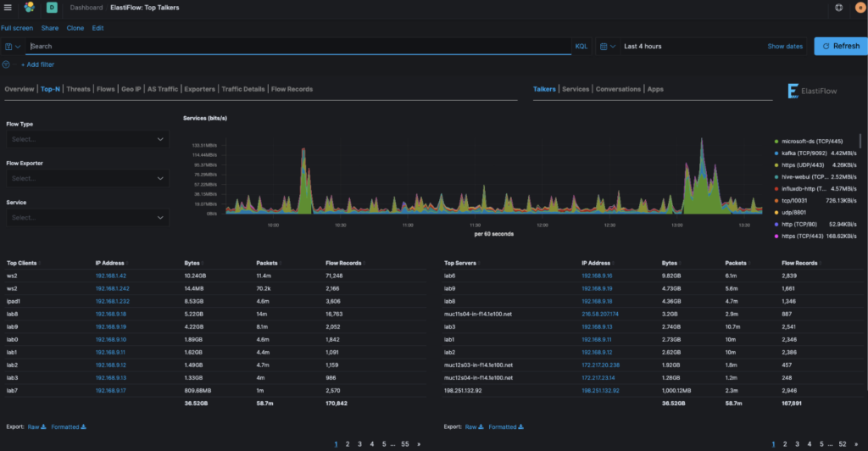Screen dimensions: 868x451
Task: Click the Clone link
Action: click(75, 28)
